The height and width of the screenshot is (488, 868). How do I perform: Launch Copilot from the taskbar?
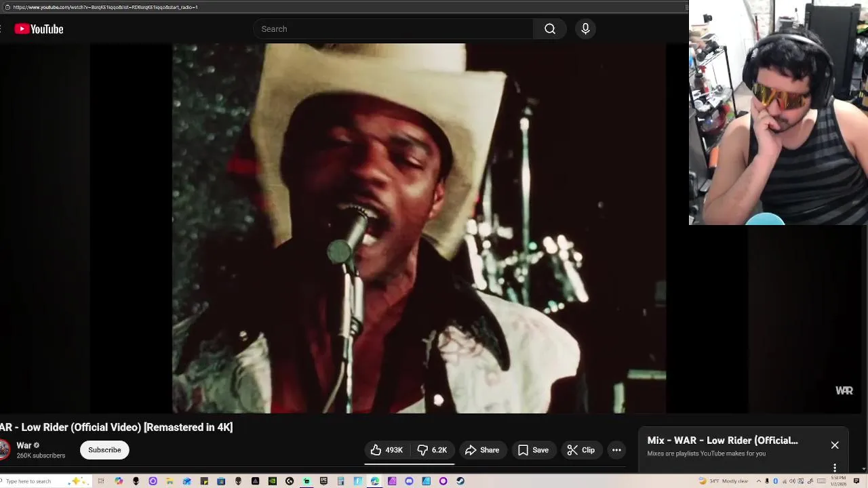(119, 481)
